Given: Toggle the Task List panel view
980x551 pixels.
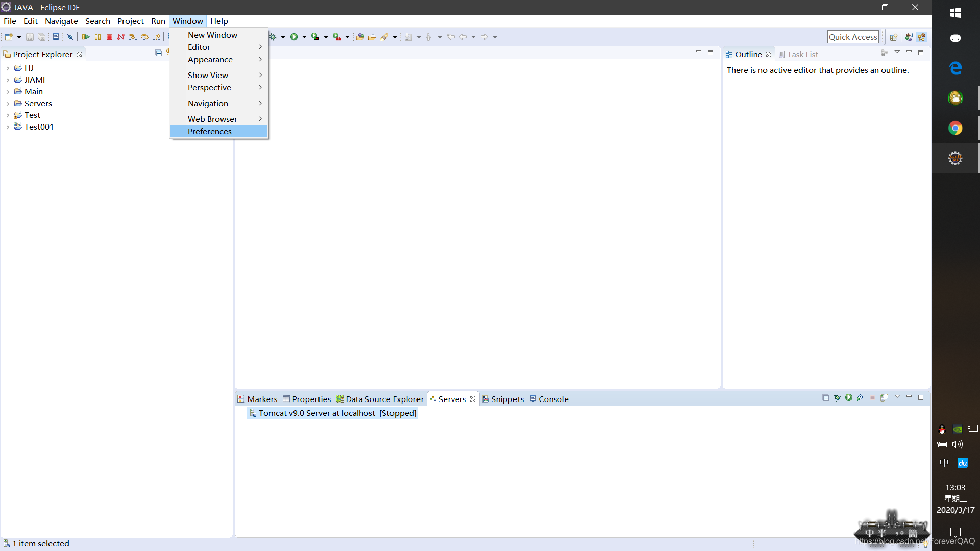Looking at the screenshot, I should tap(803, 54).
